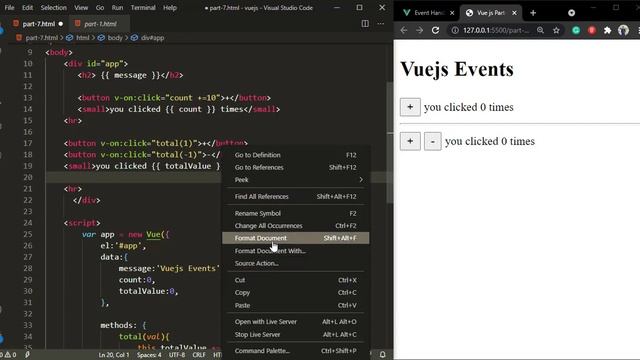This screenshot has width=640, height=360.
Task: Choose Paste from context menu
Action: (296, 305)
